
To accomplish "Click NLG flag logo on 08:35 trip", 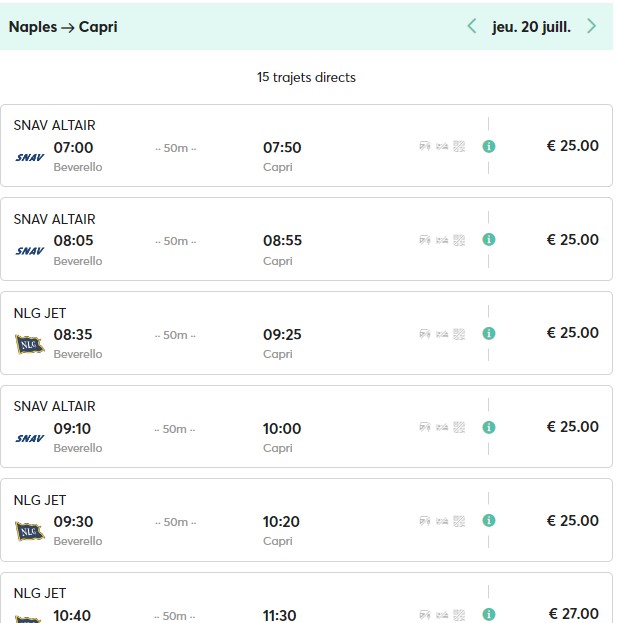I will coord(30,344).
